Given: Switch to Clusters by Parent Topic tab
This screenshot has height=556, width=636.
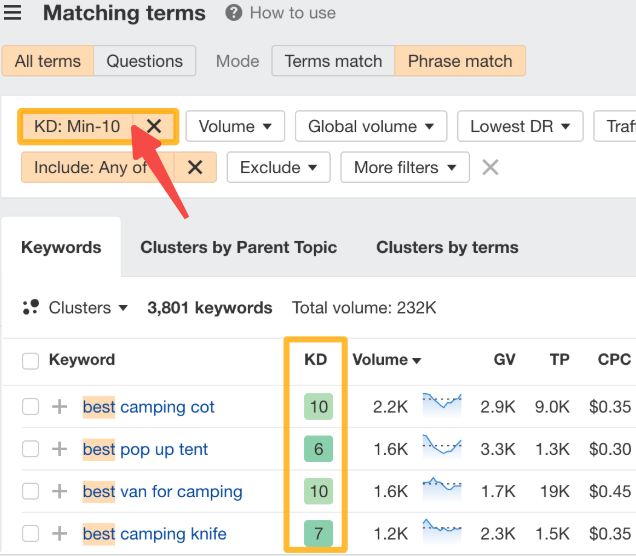Looking at the screenshot, I should point(238,247).
